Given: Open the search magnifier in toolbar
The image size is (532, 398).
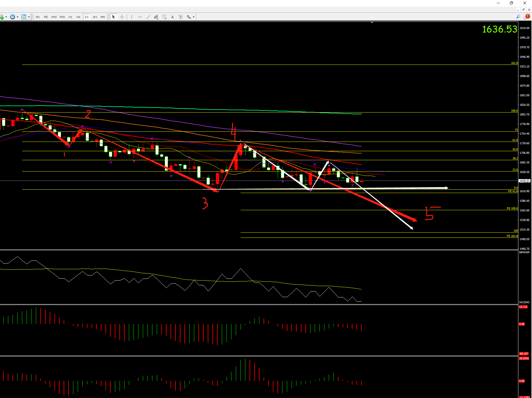Looking at the screenshot, I should click(518, 17).
